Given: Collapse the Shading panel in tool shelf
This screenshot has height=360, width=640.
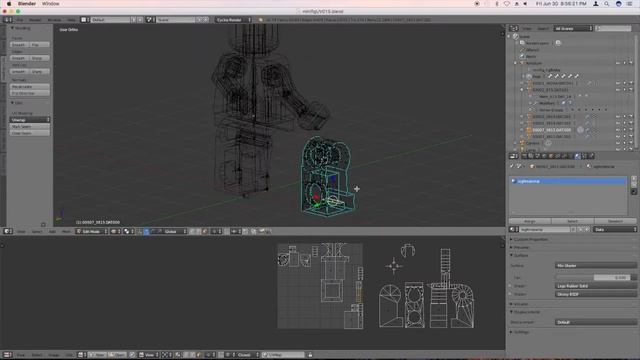Looking at the screenshot, I should (x=12, y=28).
